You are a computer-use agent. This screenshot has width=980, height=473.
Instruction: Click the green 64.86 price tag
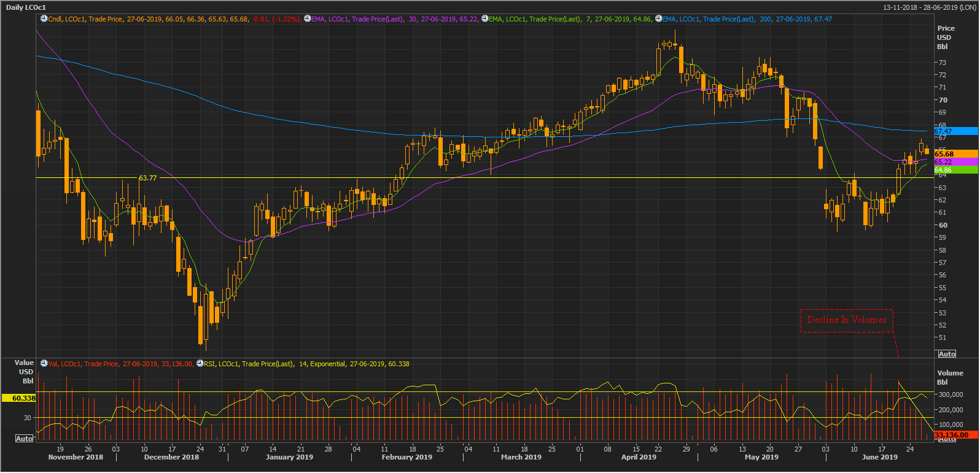click(956, 170)
